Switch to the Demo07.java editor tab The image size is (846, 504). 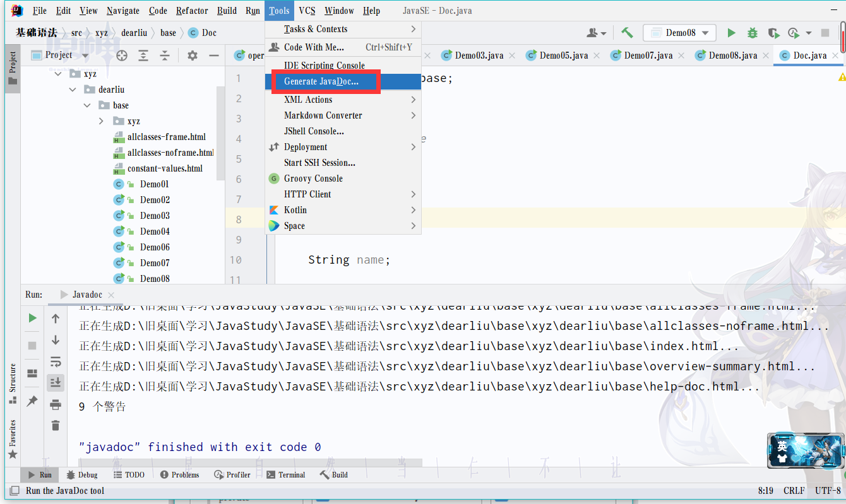(x=648, y=56)
